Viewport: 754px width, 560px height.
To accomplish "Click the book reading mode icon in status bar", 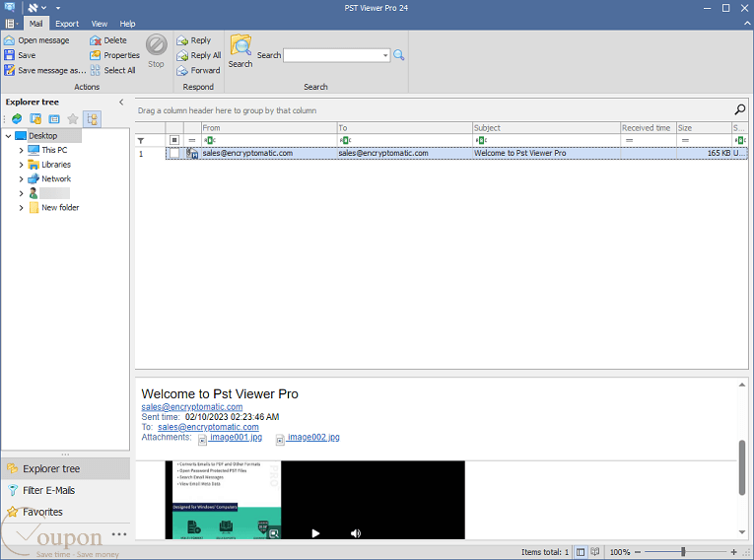I will click(595, 552).
